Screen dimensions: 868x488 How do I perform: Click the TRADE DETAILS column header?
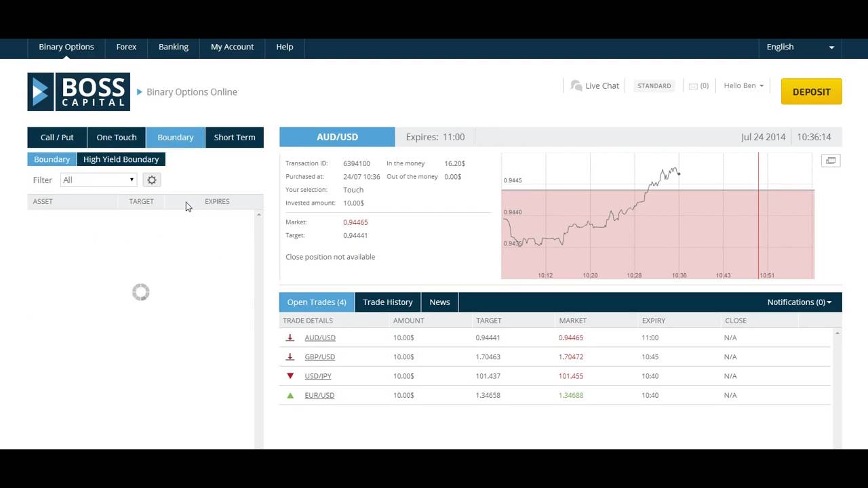pos(308,321)
